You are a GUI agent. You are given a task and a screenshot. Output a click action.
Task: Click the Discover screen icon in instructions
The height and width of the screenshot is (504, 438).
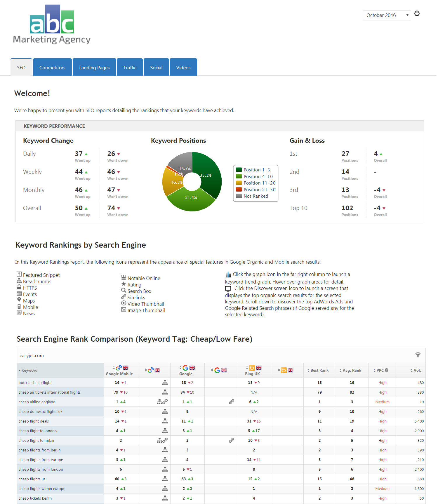pyautogui.click(x=228, y=289)
